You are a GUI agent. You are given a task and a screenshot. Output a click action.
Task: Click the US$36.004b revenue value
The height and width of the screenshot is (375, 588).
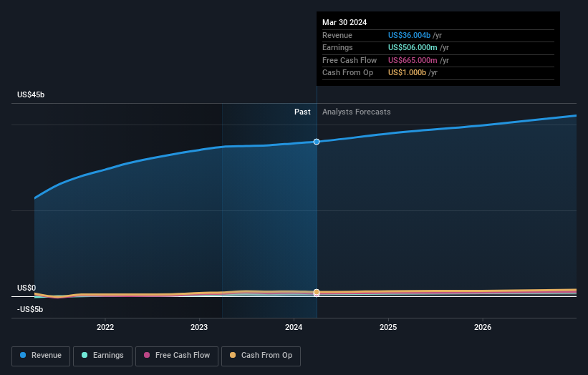point(409,35)
